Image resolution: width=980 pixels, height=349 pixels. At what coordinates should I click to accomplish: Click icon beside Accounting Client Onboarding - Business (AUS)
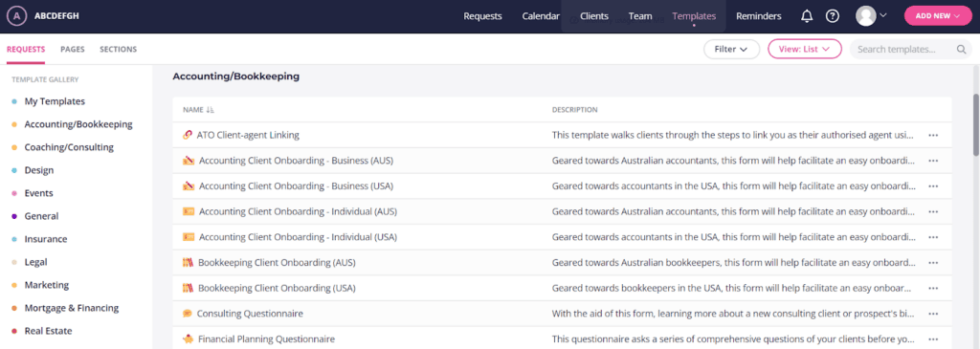(x=189, y=161)
